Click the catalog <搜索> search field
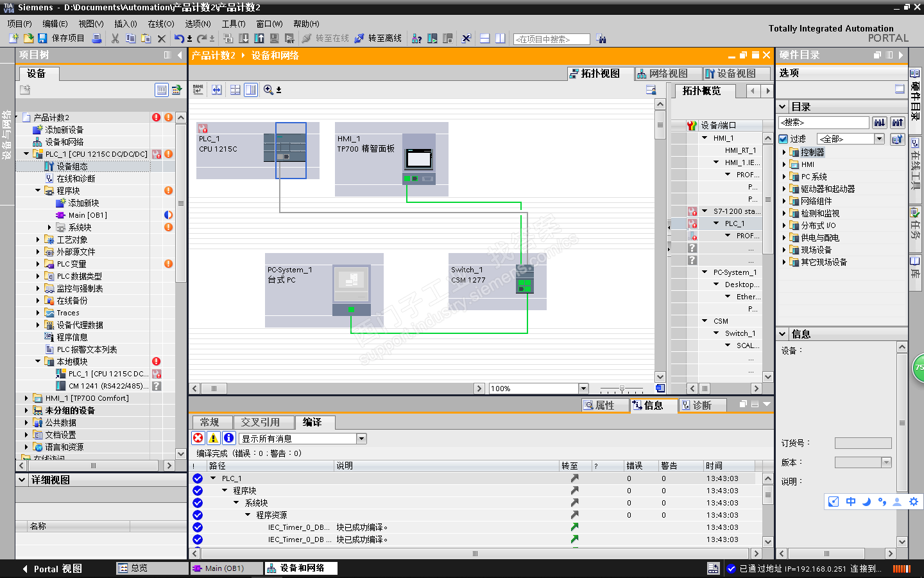924x578 pixels. 824,122
